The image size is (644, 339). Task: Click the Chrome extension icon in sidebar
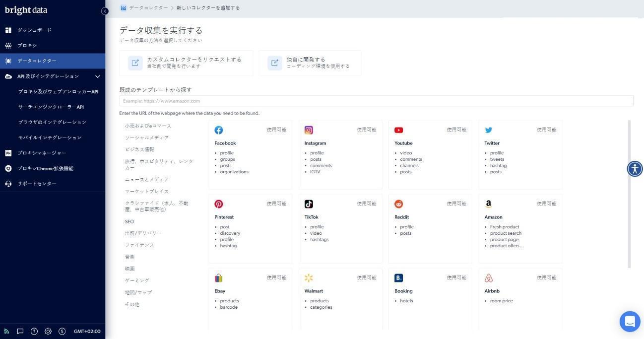point(8,168)
